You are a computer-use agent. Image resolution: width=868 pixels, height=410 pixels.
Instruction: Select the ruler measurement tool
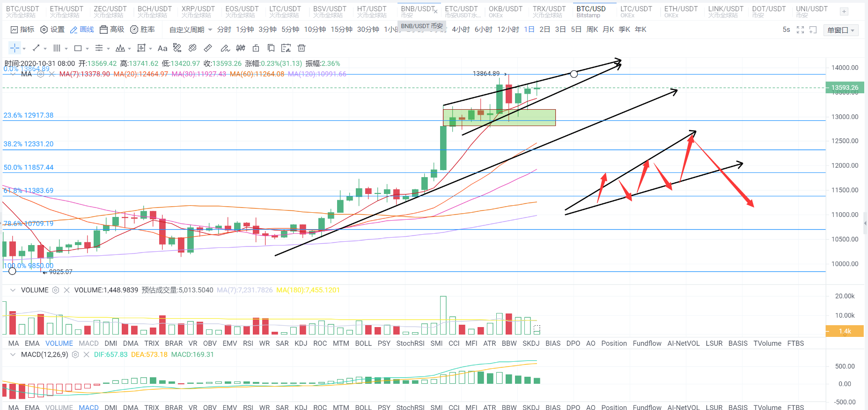point(208,48)
